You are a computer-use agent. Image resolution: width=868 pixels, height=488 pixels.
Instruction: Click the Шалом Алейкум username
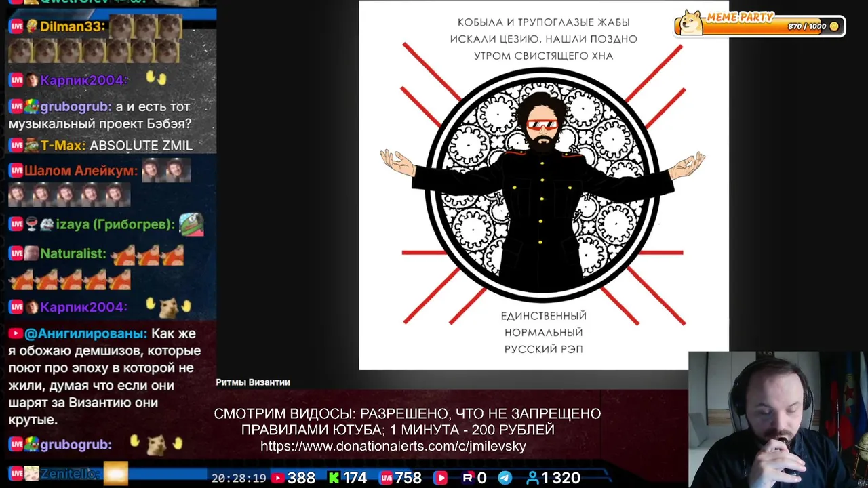point(81,170)
